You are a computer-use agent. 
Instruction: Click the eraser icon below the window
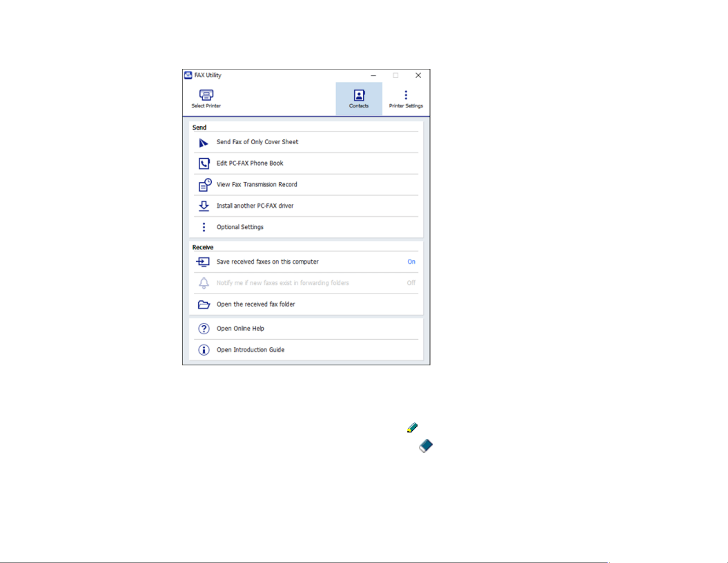[426, 446]
